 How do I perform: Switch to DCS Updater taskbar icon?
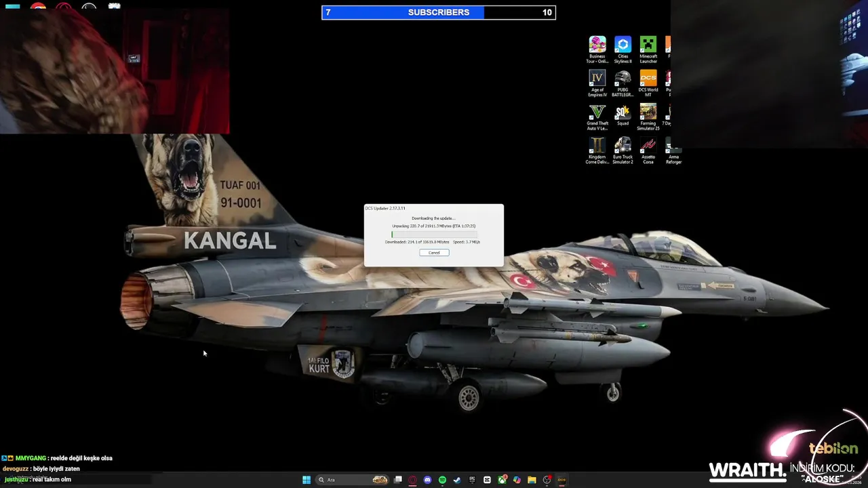pos(561,480)
